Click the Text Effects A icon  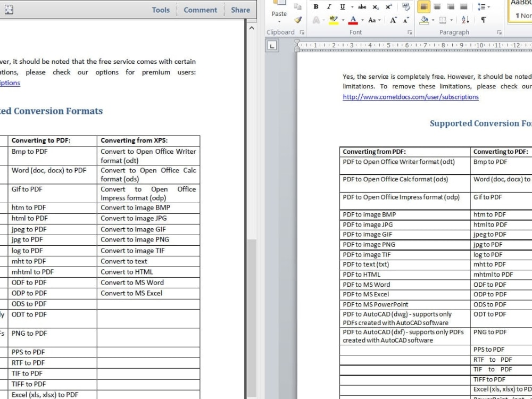pyautogui.click(x=316, y=20)
